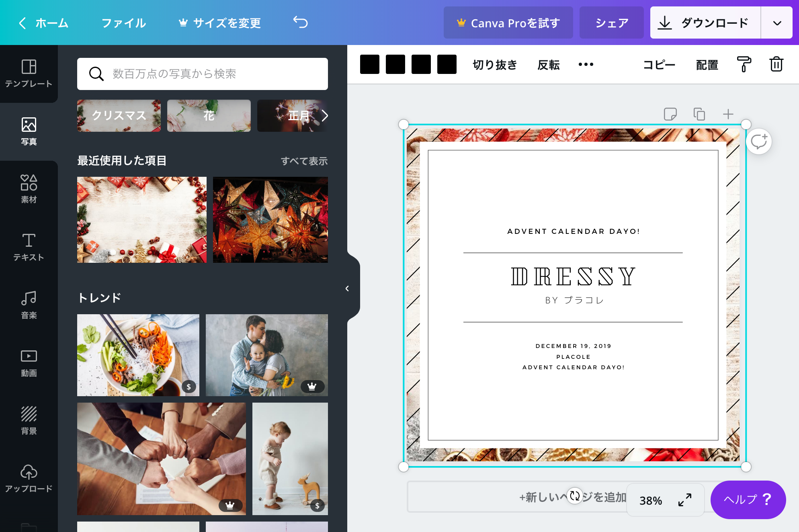Click すべて表示 next to 最近使用した項目
Viewport: 799px width, 532px height.
304,161
